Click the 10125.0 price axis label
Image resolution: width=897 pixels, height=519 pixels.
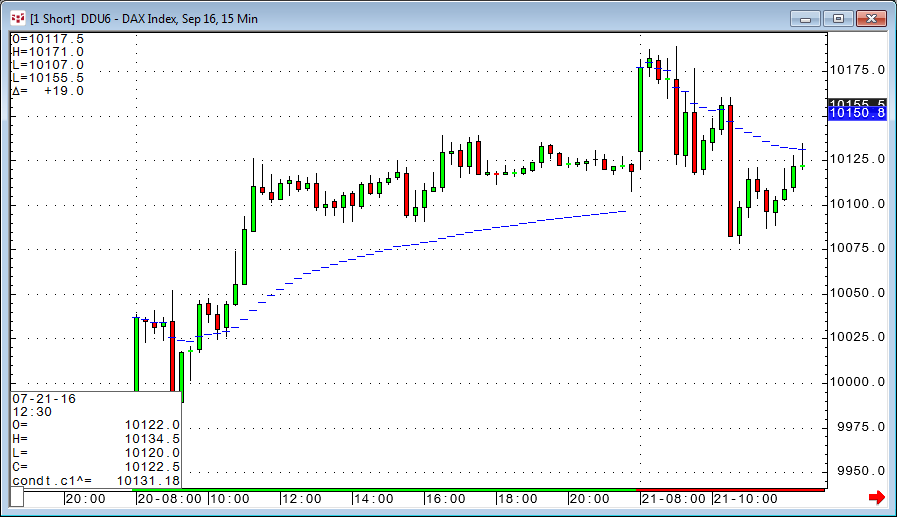click(x=857, y=159)
